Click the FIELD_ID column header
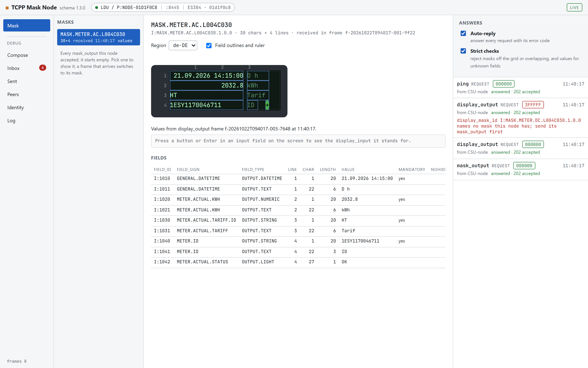 162,170
